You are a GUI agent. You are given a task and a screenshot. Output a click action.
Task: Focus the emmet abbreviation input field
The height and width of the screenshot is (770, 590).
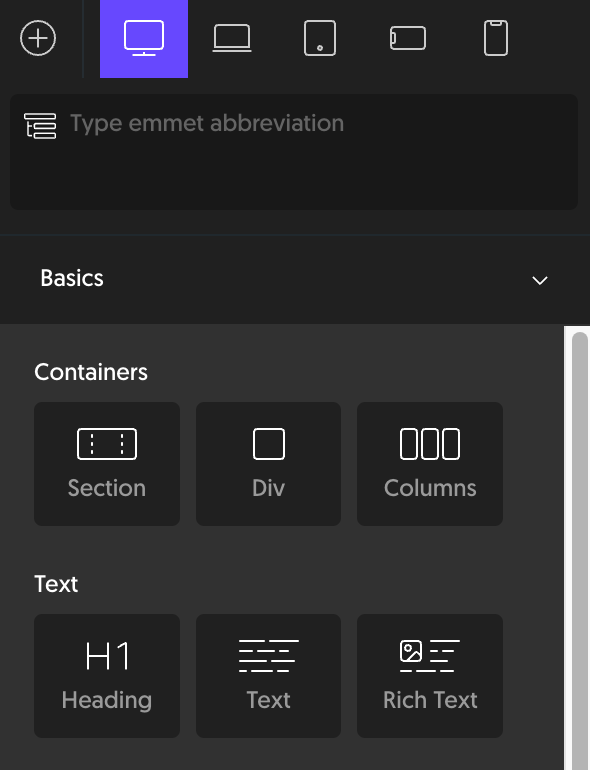pyautogui.click(x=294, y=152)
